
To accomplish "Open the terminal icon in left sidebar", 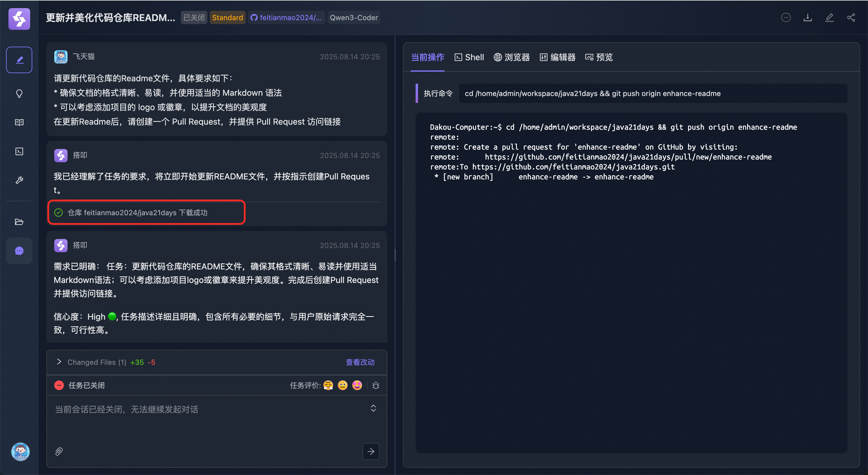I will pyautogui.click(x=19, y=151).
